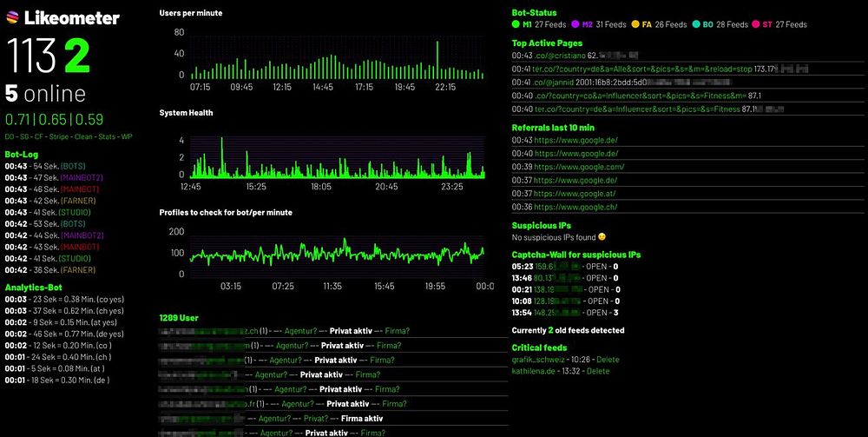The height and width of the screenshot is (437, 868).
Task: Click the emoji after No suspicious IPs found
Action: click(x=602, y=237)
